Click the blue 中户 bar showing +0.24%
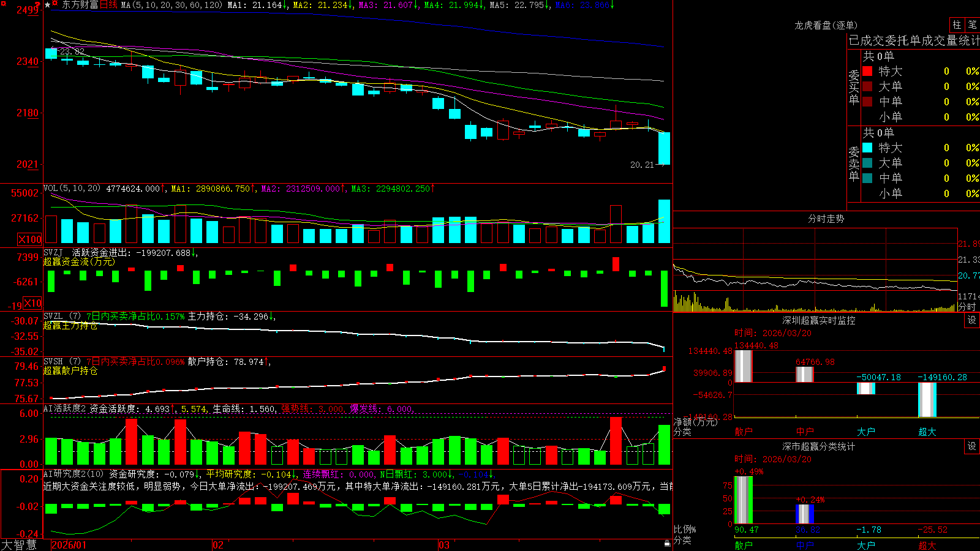This screenshot has width=980, height=551. point(804,514)
